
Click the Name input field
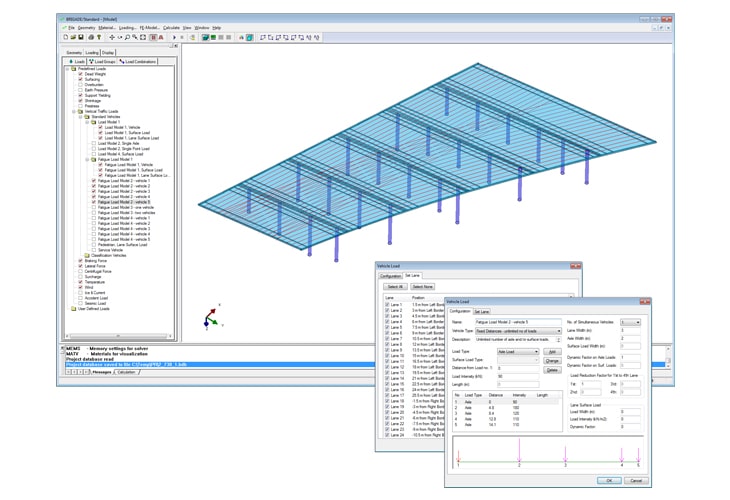point(518,322)
